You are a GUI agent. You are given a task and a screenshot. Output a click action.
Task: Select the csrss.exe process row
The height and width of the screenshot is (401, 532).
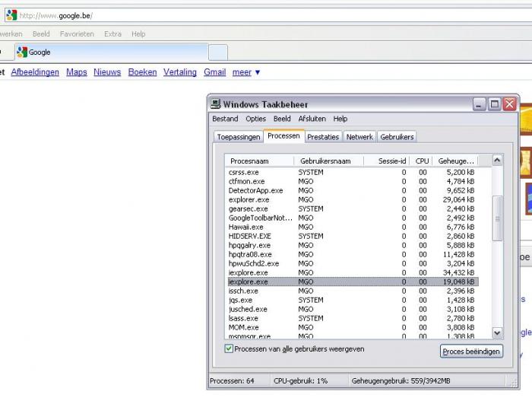[353, 172]
